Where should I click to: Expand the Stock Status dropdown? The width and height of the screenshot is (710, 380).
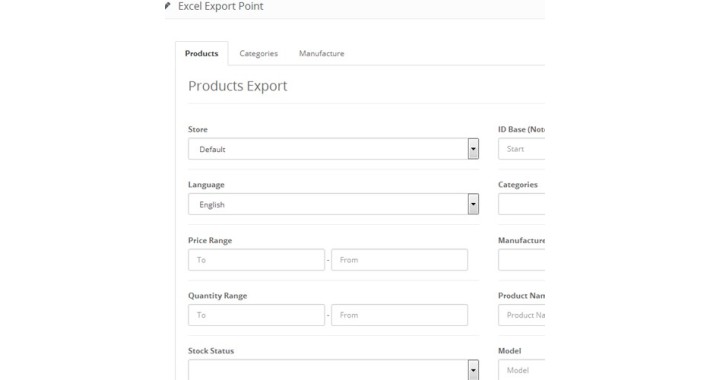(333, 370)
